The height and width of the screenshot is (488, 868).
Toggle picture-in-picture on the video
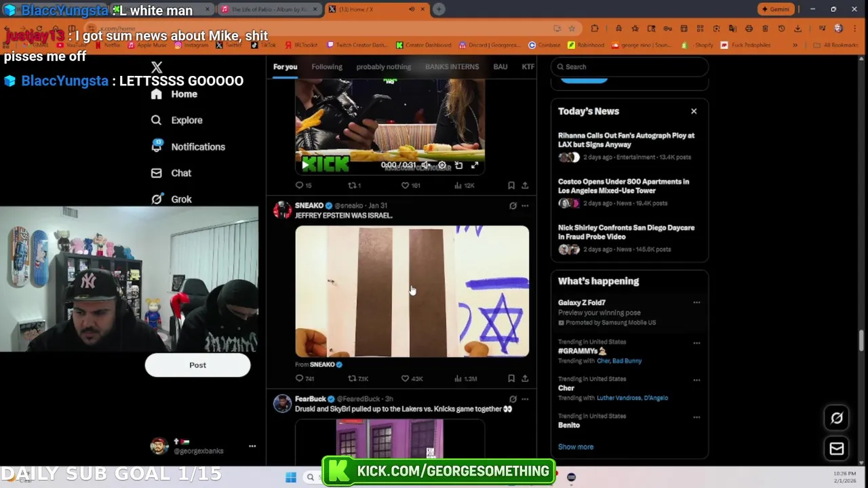[458, 165]
